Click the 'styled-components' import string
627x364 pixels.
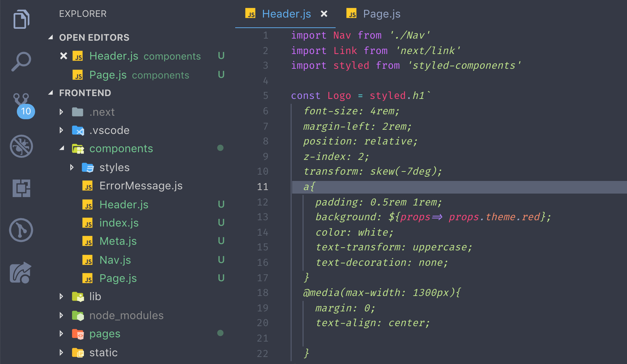click(464, 65)
